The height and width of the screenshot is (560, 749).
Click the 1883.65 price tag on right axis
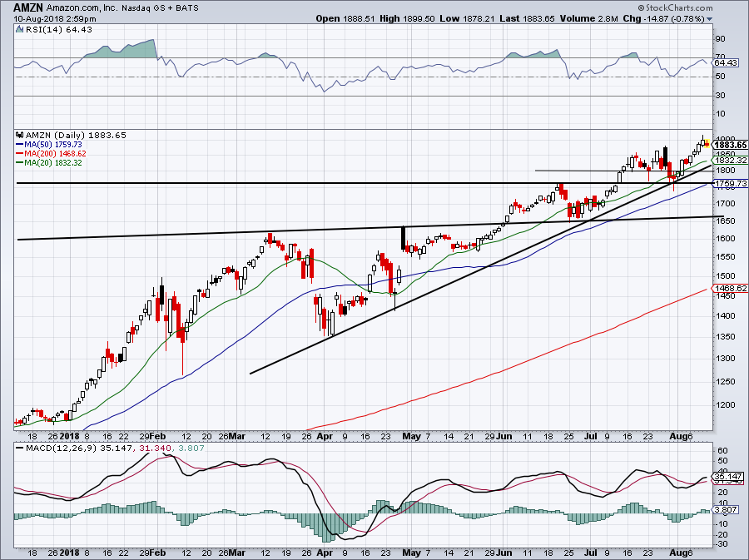pos(730,145)
